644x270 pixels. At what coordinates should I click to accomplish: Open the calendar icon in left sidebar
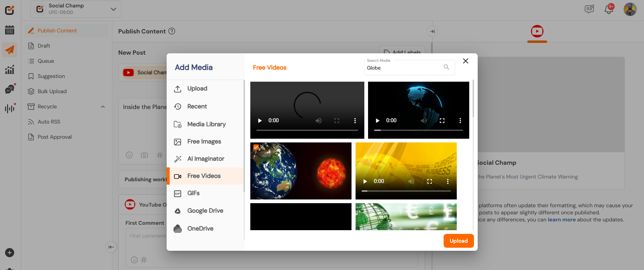coord(9,30)
